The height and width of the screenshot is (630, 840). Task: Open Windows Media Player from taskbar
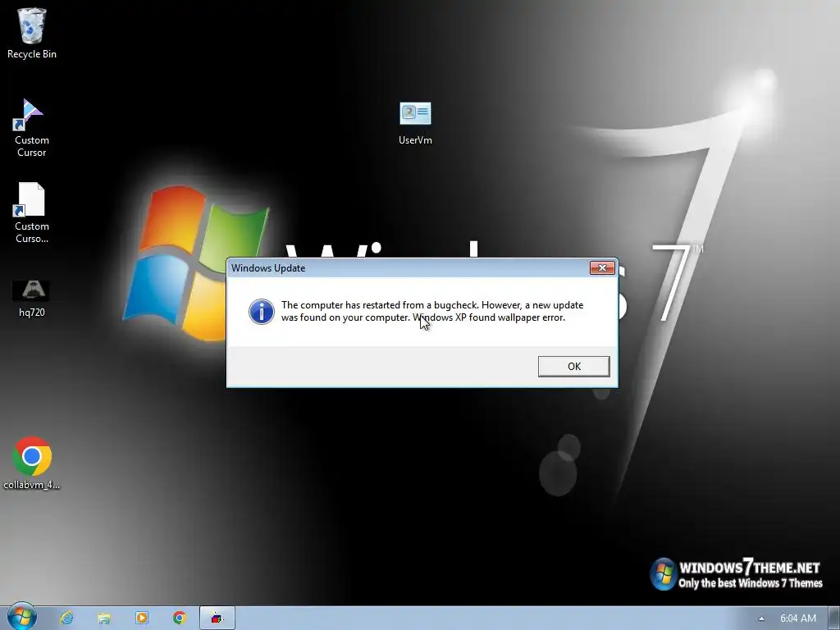(142, 618)
